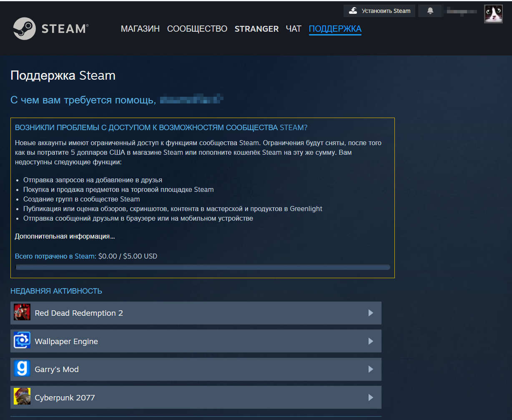Open the bell notifications icon
512x420 pixels.
tap(430, 10)
